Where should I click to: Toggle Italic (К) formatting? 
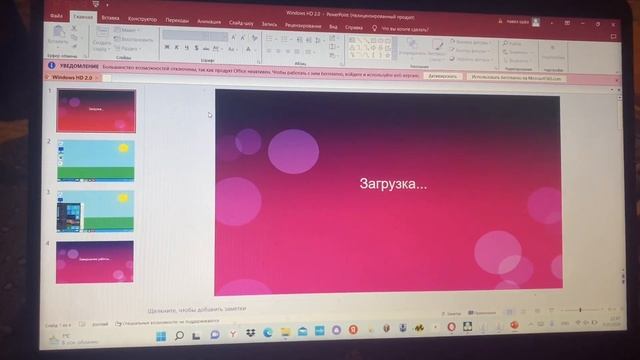[x=176, y=48]
